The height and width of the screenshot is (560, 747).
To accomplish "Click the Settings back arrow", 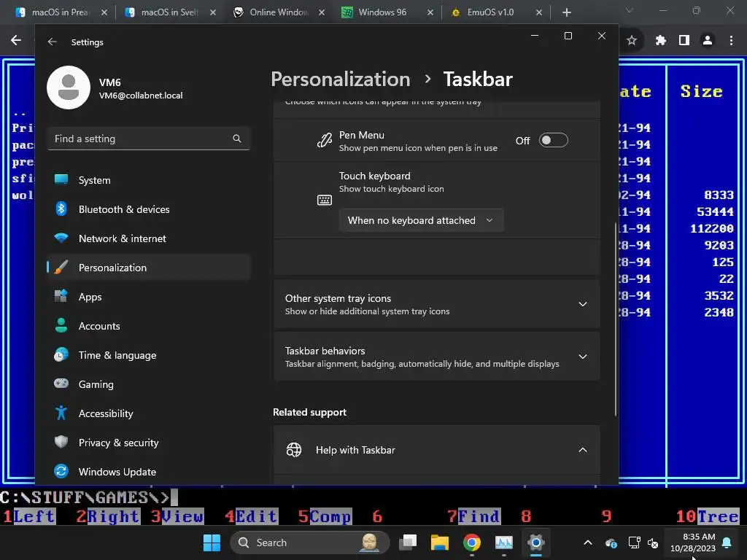I will click(52, 42).
